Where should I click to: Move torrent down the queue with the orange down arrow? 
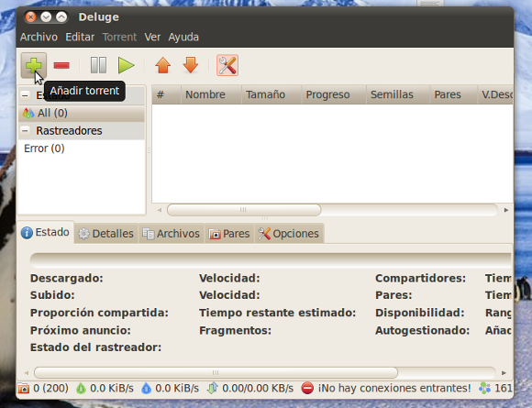coord(191,65)
